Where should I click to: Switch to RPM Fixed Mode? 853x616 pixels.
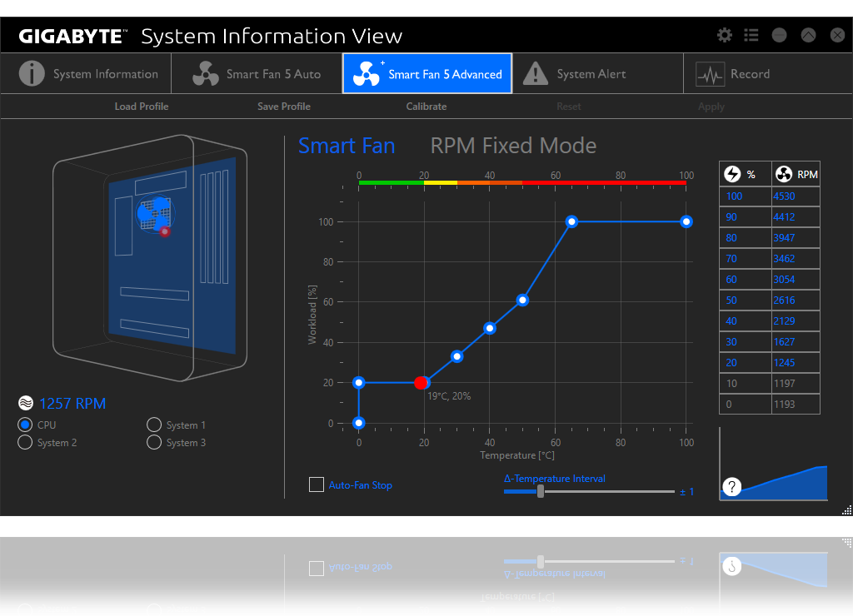coord(513,146)
